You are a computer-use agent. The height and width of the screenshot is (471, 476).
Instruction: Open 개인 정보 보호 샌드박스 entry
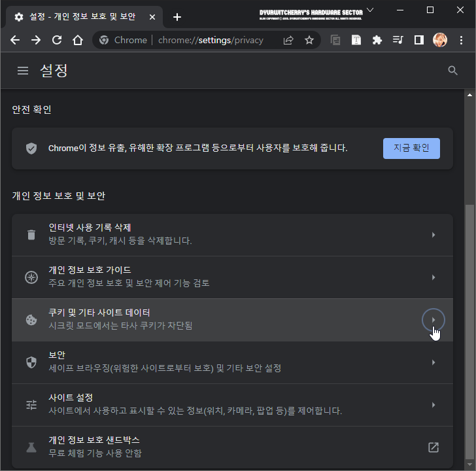pyautogui.click(x=232, y=447)
